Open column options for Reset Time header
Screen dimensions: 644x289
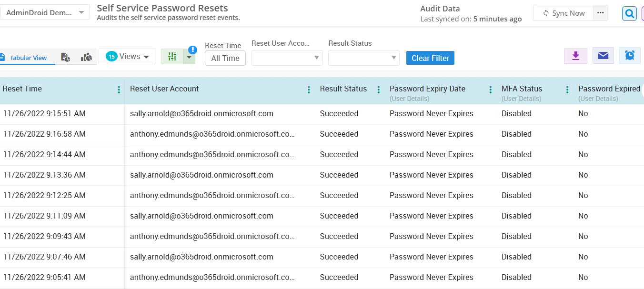118,89
